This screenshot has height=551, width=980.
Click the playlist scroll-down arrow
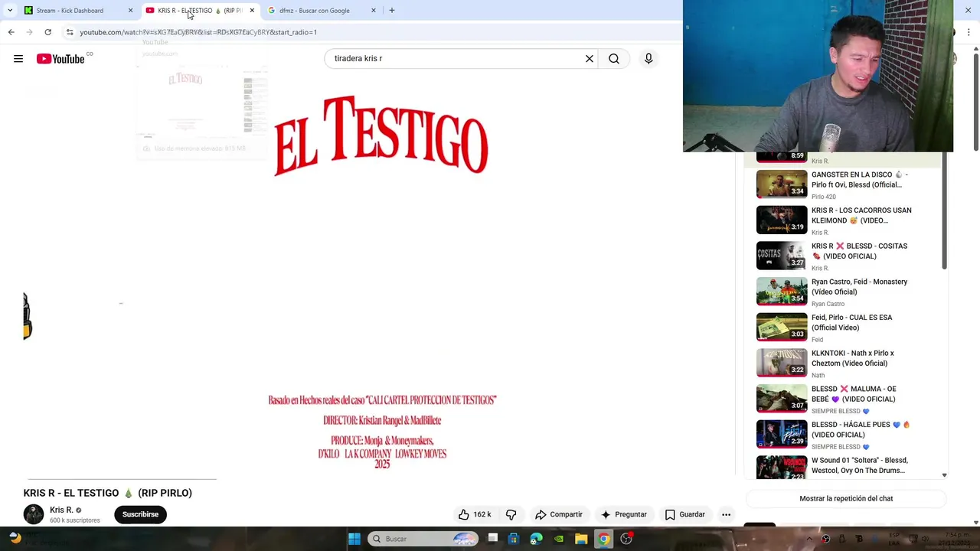pos(944,475)
